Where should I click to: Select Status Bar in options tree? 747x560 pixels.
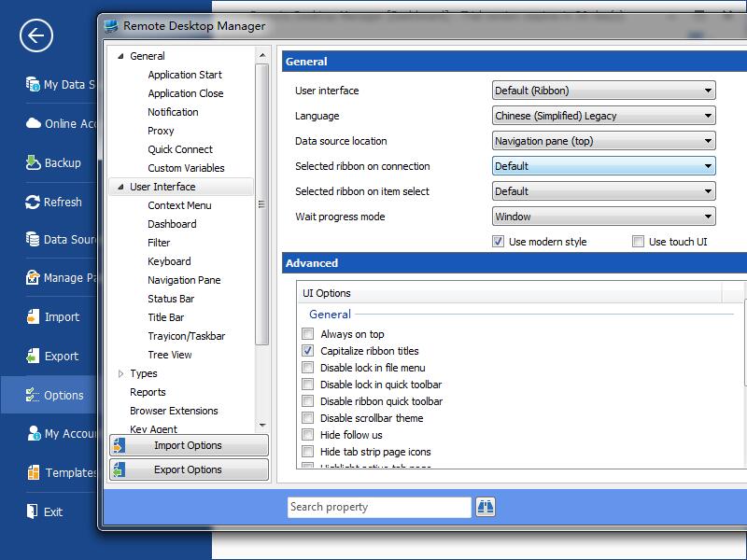[171, 299]
